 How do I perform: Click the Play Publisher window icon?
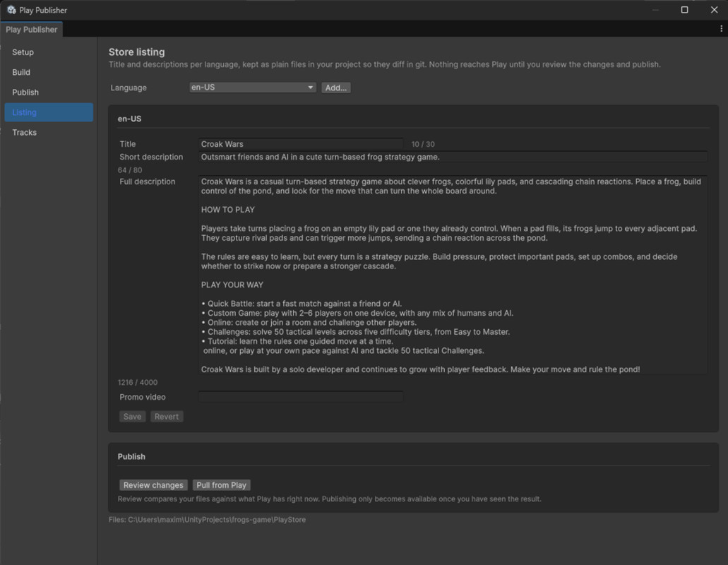point(11,10)
